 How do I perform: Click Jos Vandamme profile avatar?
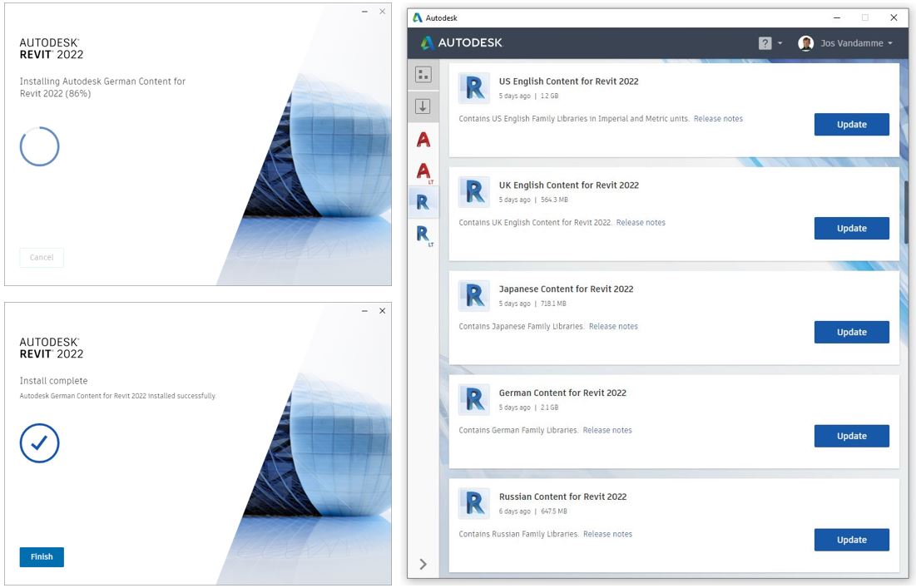click(806, 43)
